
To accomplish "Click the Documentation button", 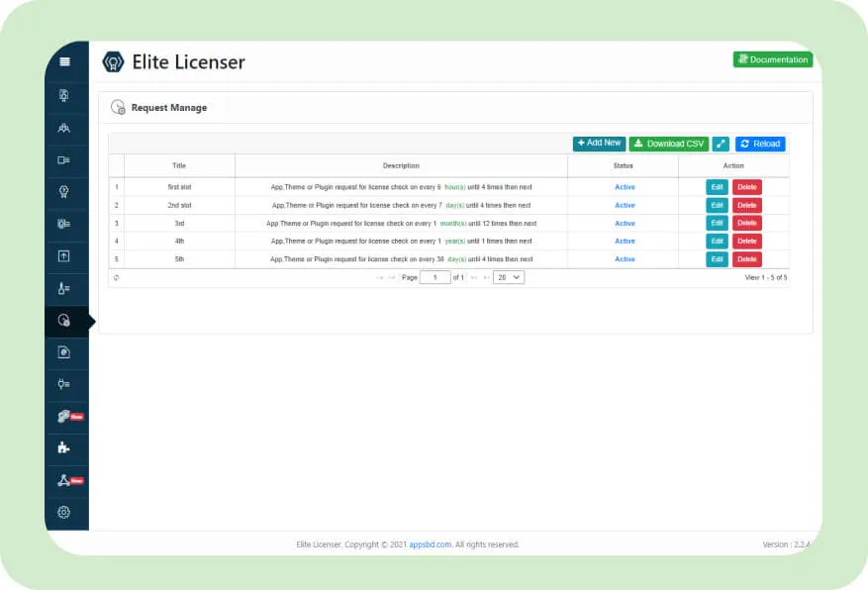I will (773, 59).
